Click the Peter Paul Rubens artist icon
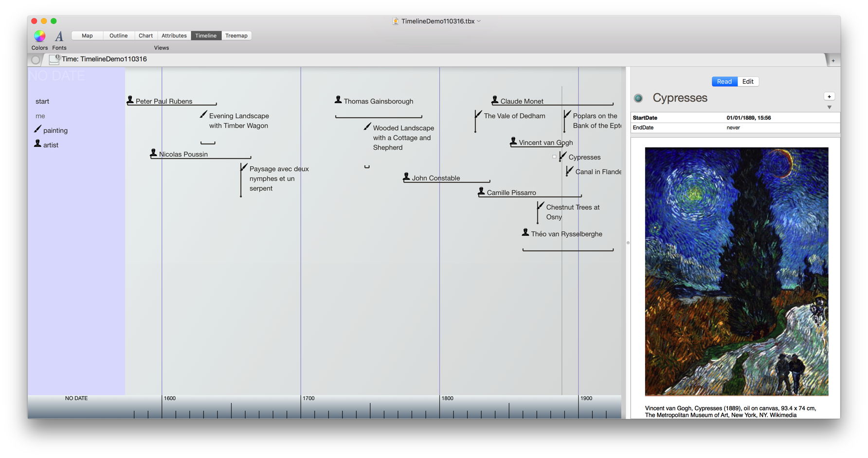Screen dimensions: 868x458 (x=130, y=100)
